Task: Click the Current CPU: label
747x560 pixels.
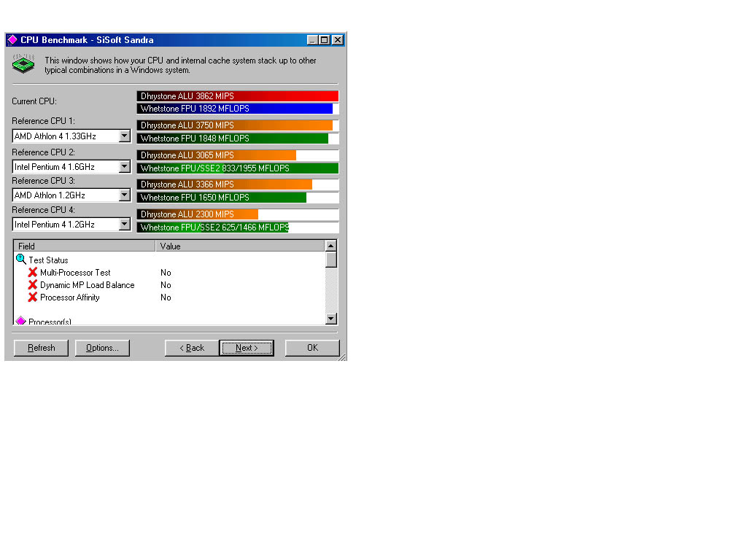Action: [34, 101]
